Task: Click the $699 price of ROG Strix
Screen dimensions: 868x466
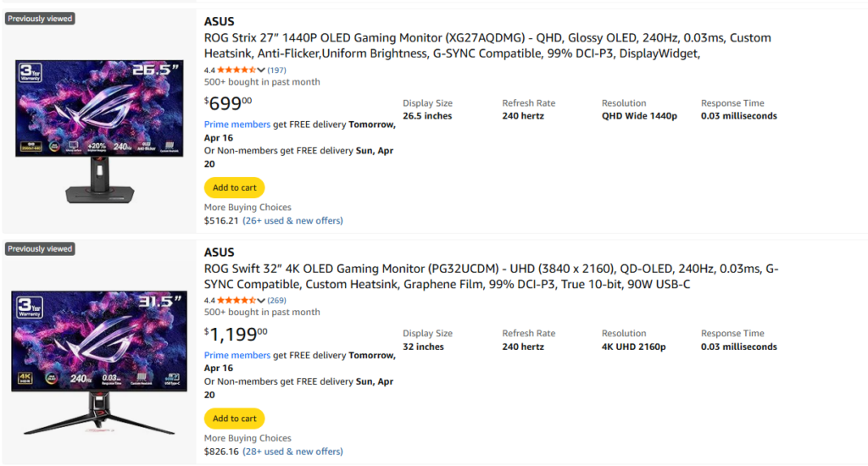Action: (228, 103)
